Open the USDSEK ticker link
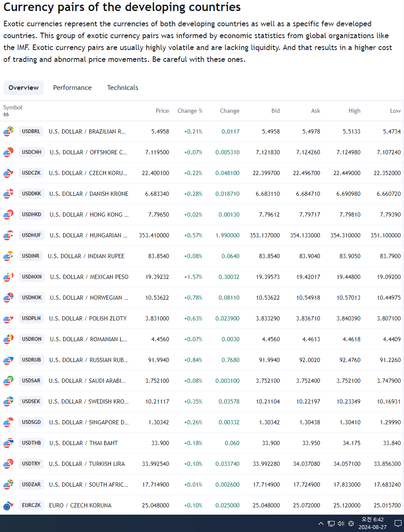 pyautogui.click(x=31, y=401)
